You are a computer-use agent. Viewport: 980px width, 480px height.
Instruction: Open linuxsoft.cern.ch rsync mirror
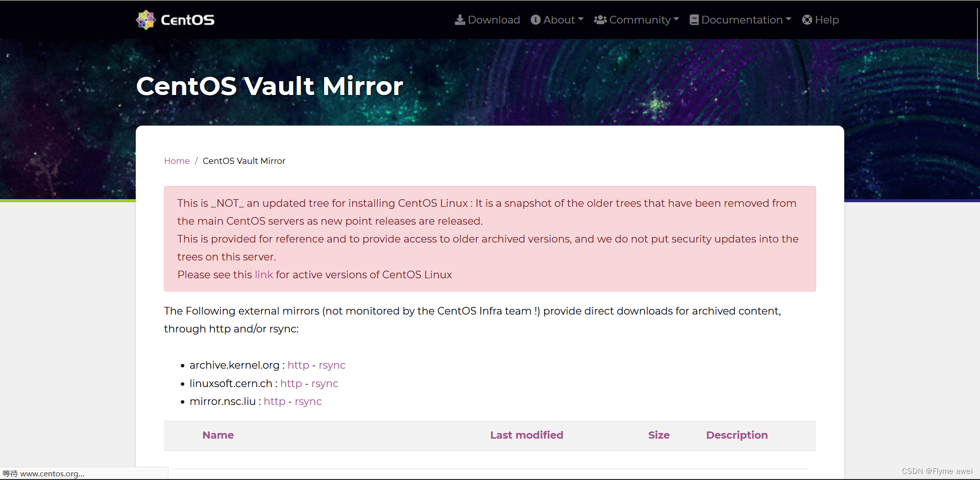325,383
